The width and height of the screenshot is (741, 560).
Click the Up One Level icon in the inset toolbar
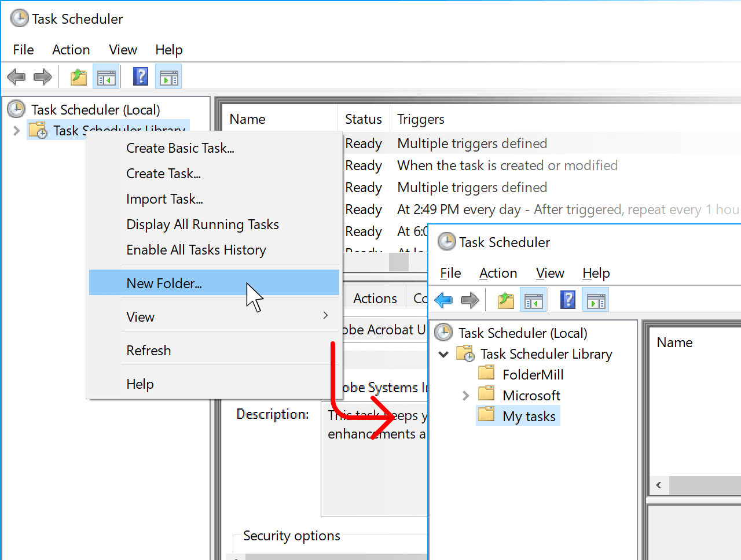(x=505, y=300)
